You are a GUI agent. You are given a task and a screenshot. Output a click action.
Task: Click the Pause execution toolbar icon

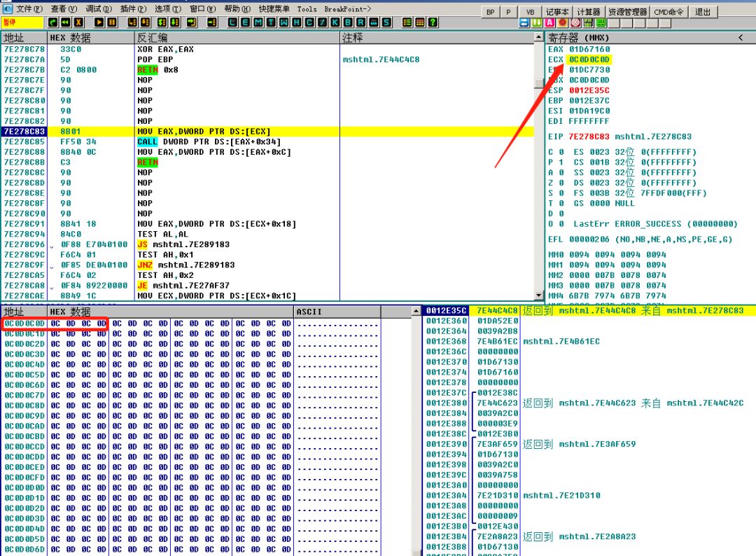click(111, 22)
